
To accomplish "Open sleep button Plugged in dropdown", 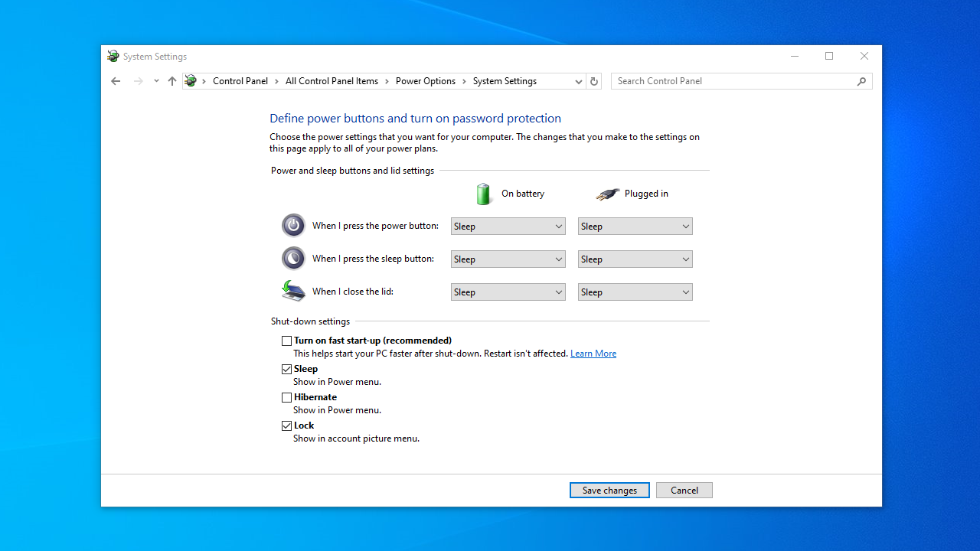I will (x=635, y=259).
